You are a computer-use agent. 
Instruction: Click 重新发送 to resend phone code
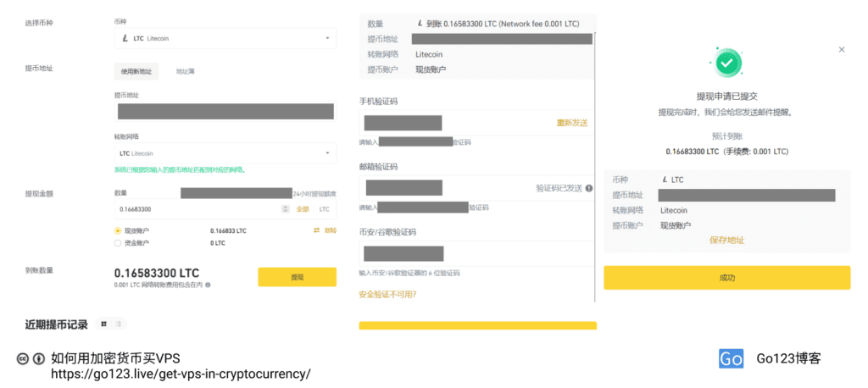coord(571,123)
